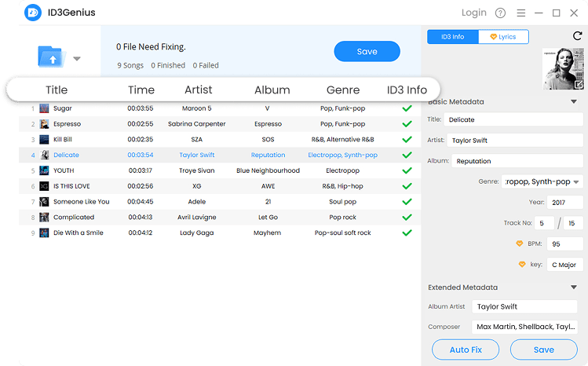Expand the import folder dropdown arrow

point(77,58)
